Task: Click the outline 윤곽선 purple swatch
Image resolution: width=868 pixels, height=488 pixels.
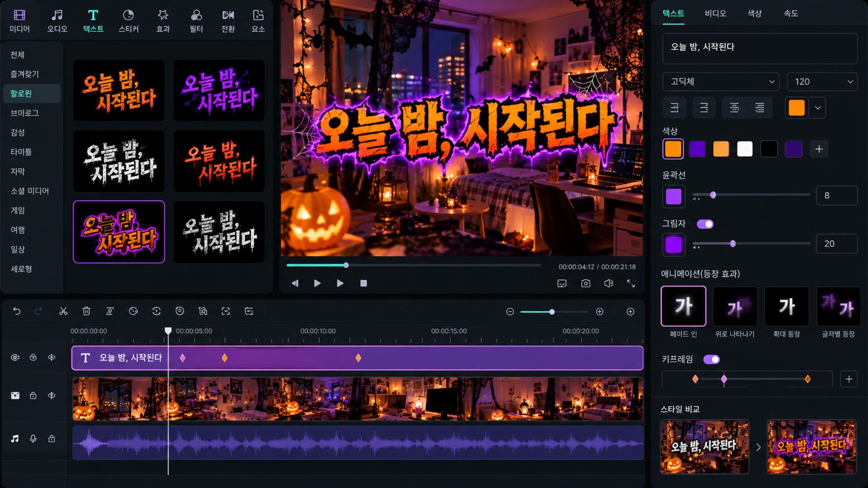Action: click(x=674, y=197)
